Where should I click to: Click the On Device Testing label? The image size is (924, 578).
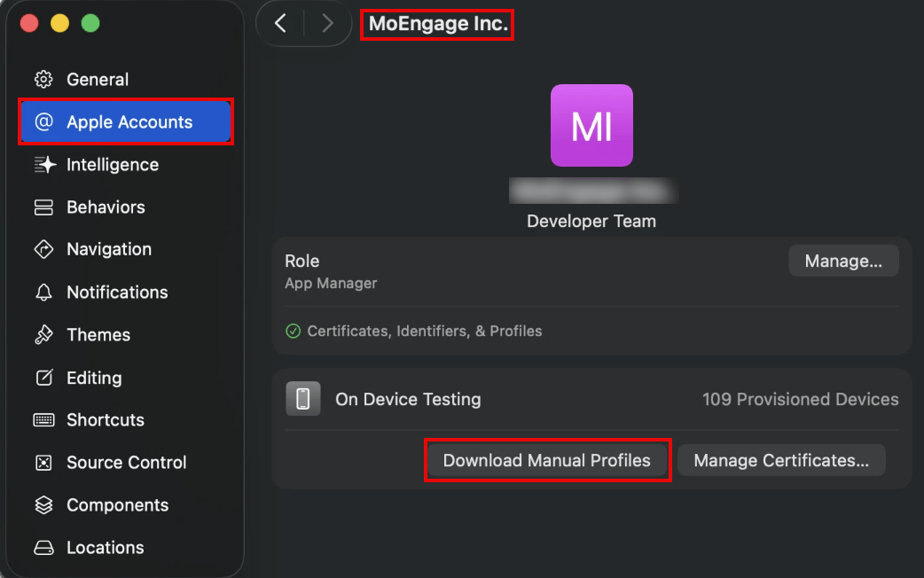pos(408,400)
